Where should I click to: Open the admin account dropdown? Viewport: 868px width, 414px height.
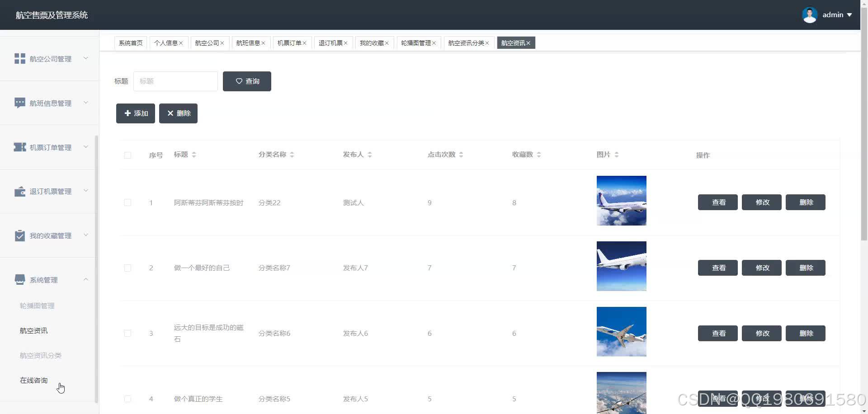[833, 14]
